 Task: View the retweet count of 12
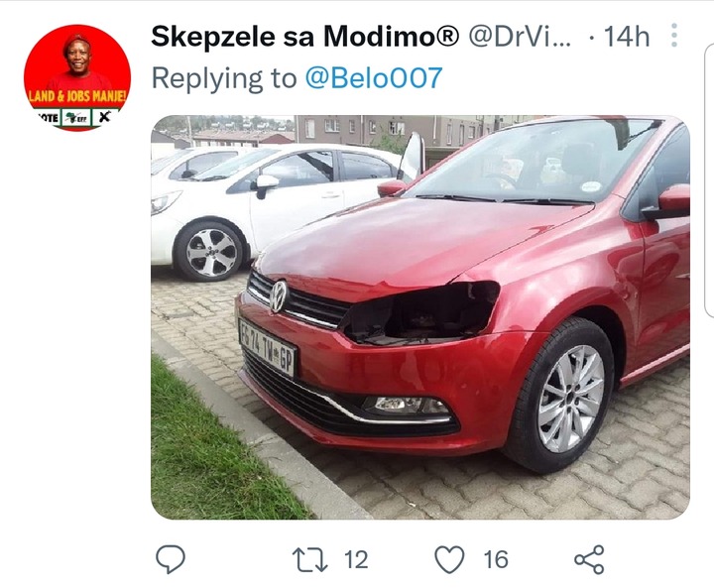tap(356, 560)
